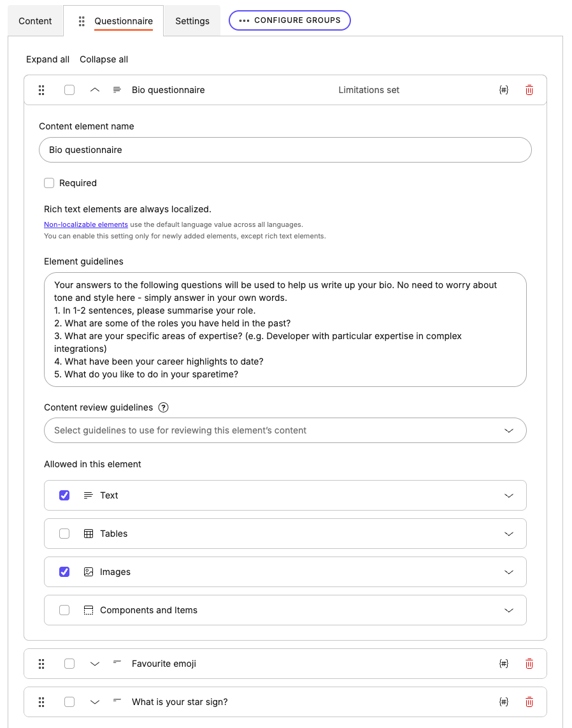Uncheck the Text allowed option
This screenshot has width=572, height=728.
click(x=64, y=495)
